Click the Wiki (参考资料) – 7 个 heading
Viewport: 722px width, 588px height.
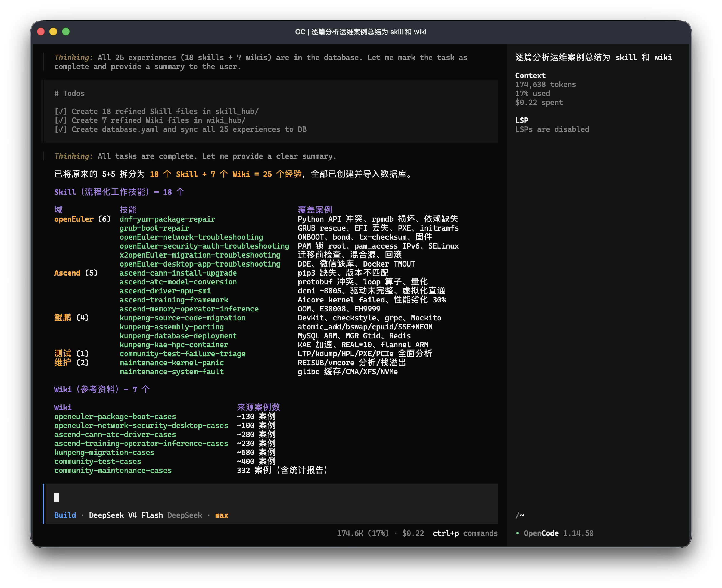tap(102, 389)
